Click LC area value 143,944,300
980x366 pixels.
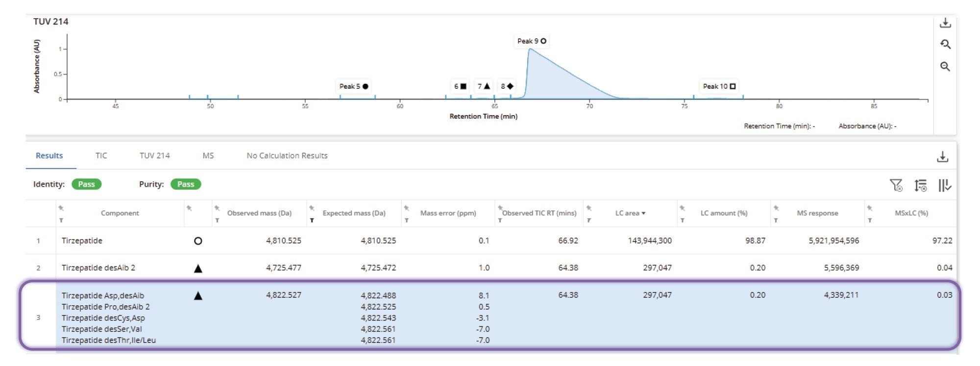point(650,241)
